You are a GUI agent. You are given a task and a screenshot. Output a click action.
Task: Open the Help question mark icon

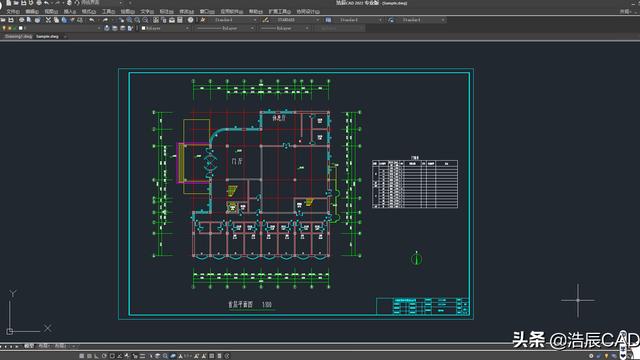click(191, 20)
